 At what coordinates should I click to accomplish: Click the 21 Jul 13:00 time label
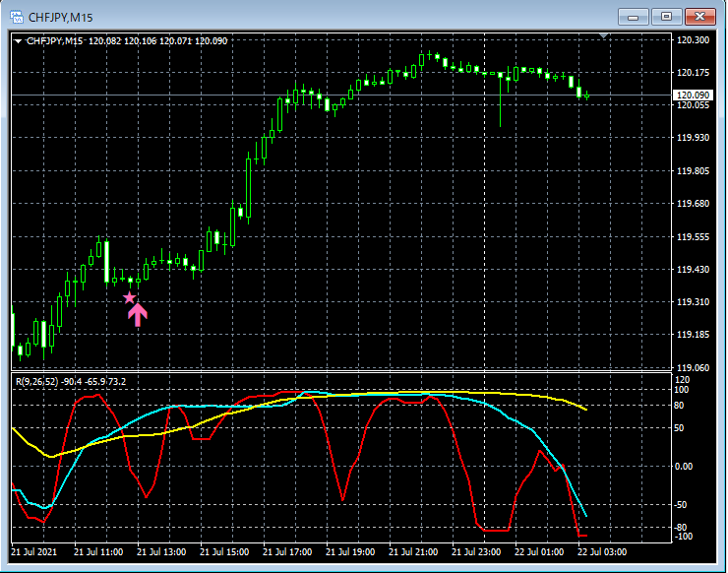pos(161,552)
